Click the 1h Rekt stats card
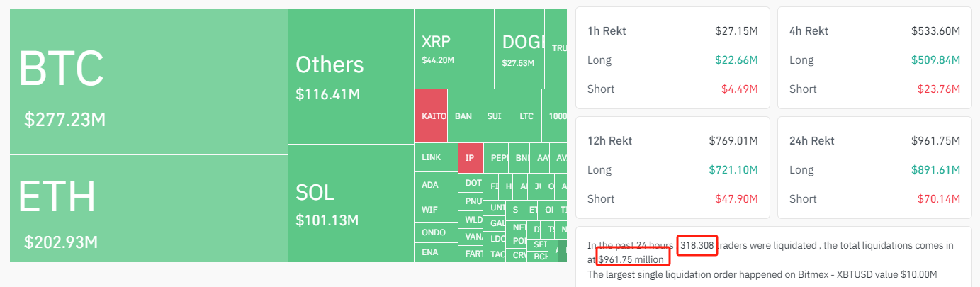 coord(672,58)
